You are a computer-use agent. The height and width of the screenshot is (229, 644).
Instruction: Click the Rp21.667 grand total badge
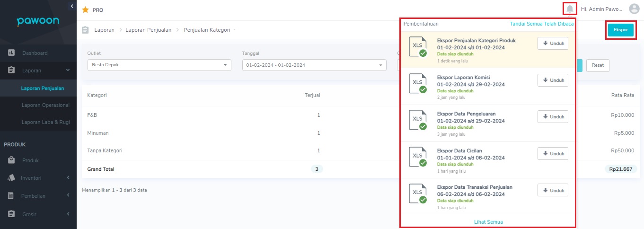(x=621, y=169)
